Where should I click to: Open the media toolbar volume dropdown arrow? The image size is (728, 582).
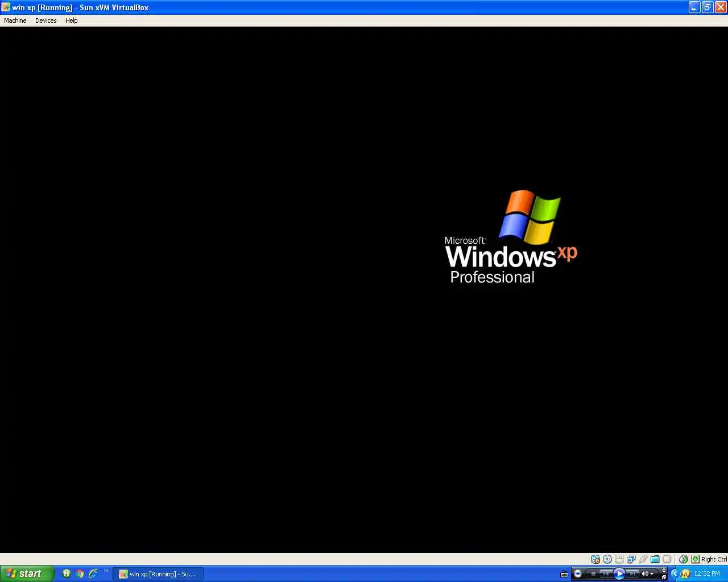[x=652, y=574]
